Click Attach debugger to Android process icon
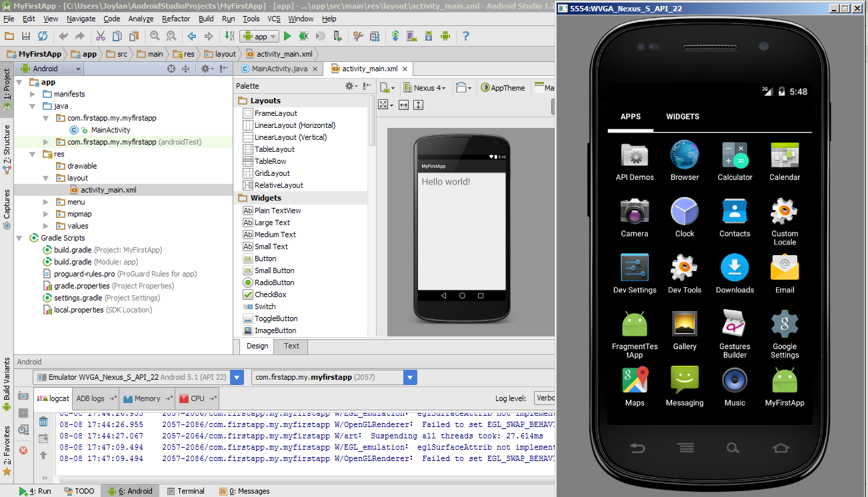 click(x=337, y=36)
